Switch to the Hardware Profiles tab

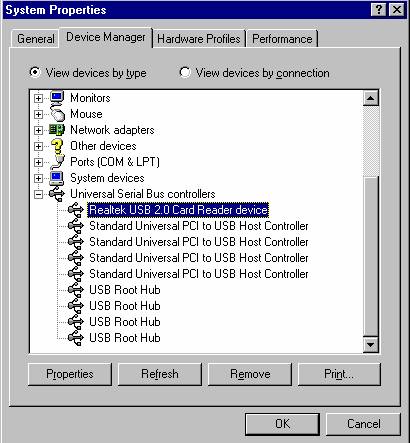tap(199, 39)
